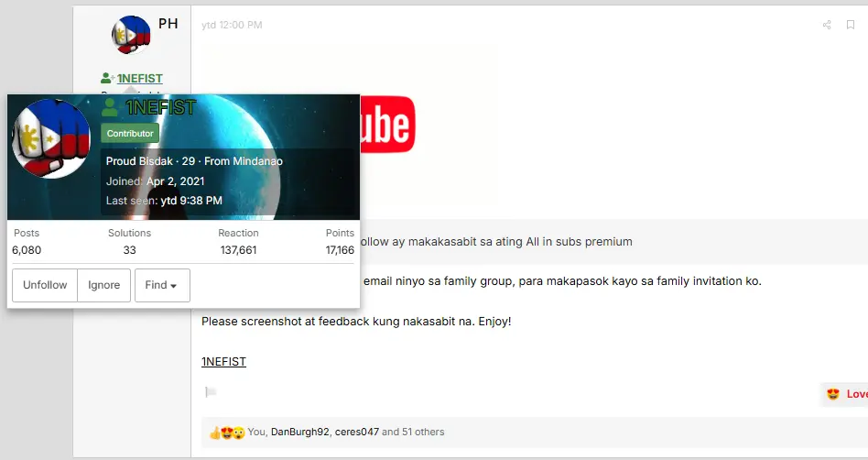The height and width of the screenshot is (460, 868).
Task: Open the '51 others' reactions list
Action: pos(423,432)
